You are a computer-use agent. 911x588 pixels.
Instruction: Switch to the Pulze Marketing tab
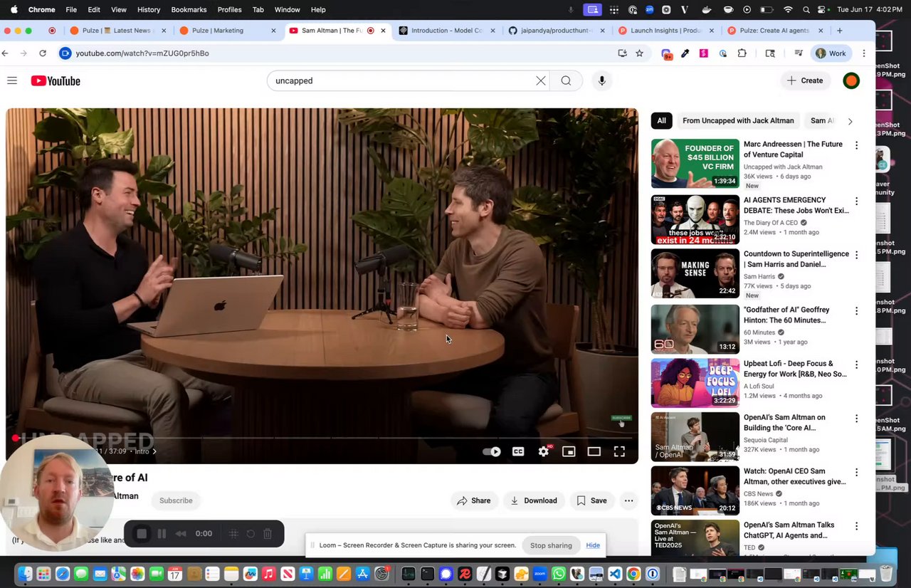pos(228,31)
